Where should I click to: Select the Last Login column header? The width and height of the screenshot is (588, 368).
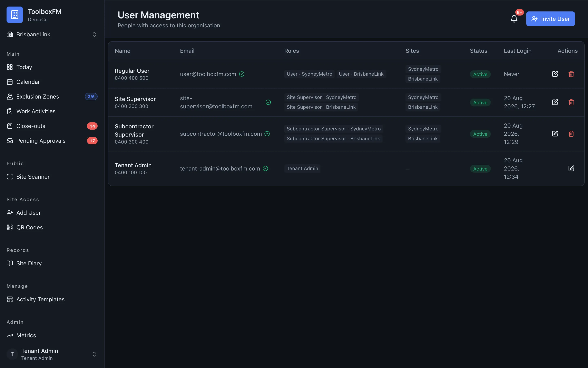[518, 51]
